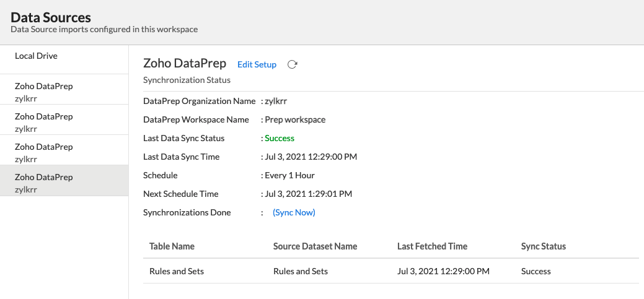Select Rules and Sets under Source Dataset Name
644x299 pixels.
[301, 271]
